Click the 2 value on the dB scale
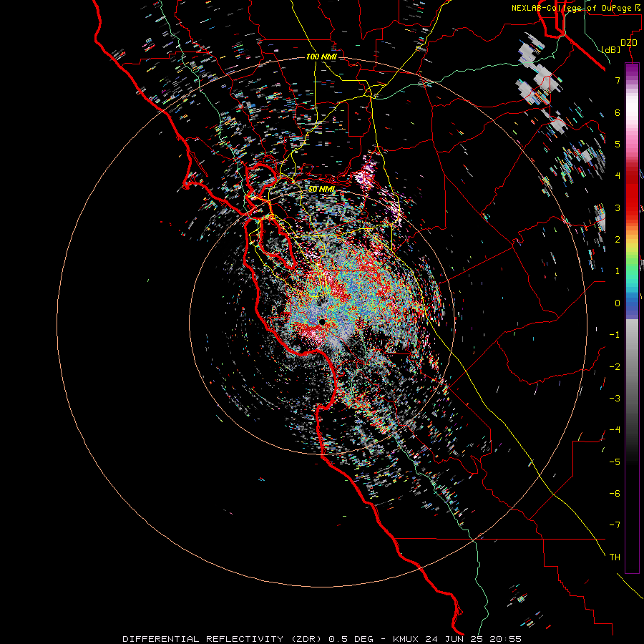The width and height of the screenshot is (644, 644). coord(618,240)
